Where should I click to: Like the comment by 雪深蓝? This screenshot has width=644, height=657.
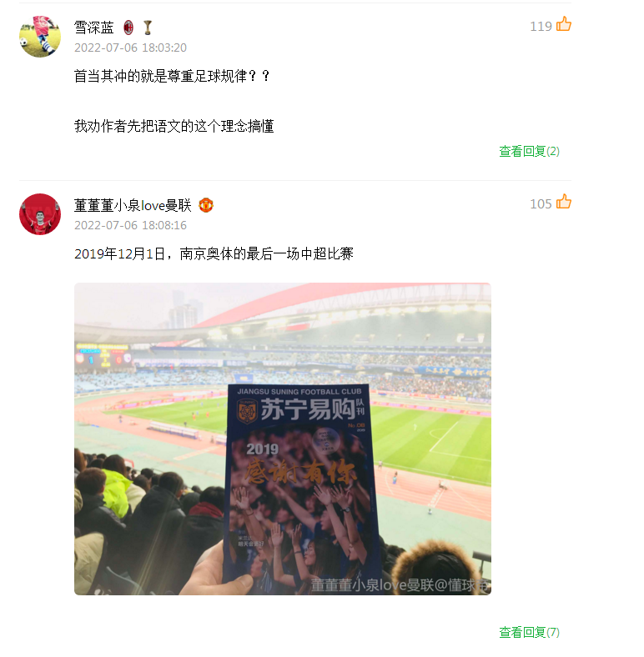tap(564, 24)
